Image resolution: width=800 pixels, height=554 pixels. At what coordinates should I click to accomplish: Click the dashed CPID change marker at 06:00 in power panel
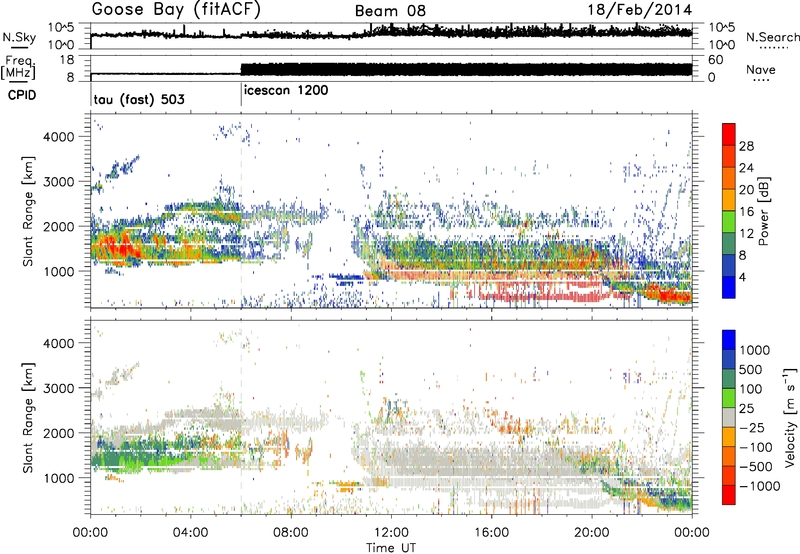coord(241,211)
